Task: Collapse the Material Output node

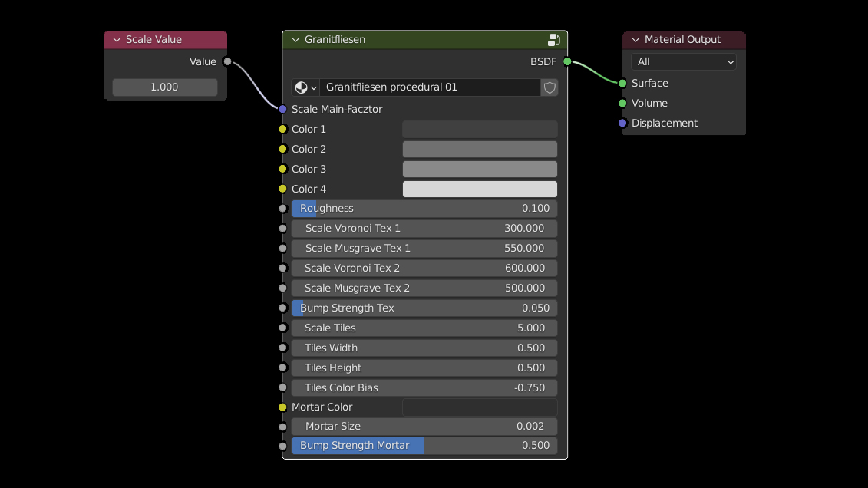Action: (x=635, y=40)
